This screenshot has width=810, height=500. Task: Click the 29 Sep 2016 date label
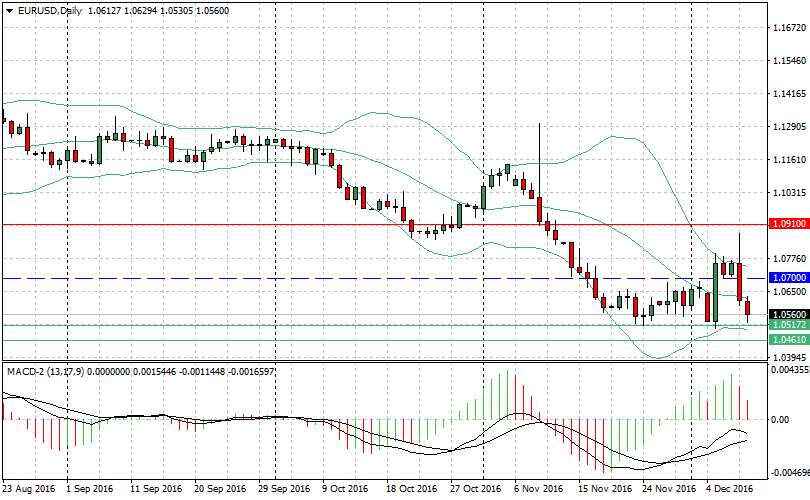(x=281, y=489)
